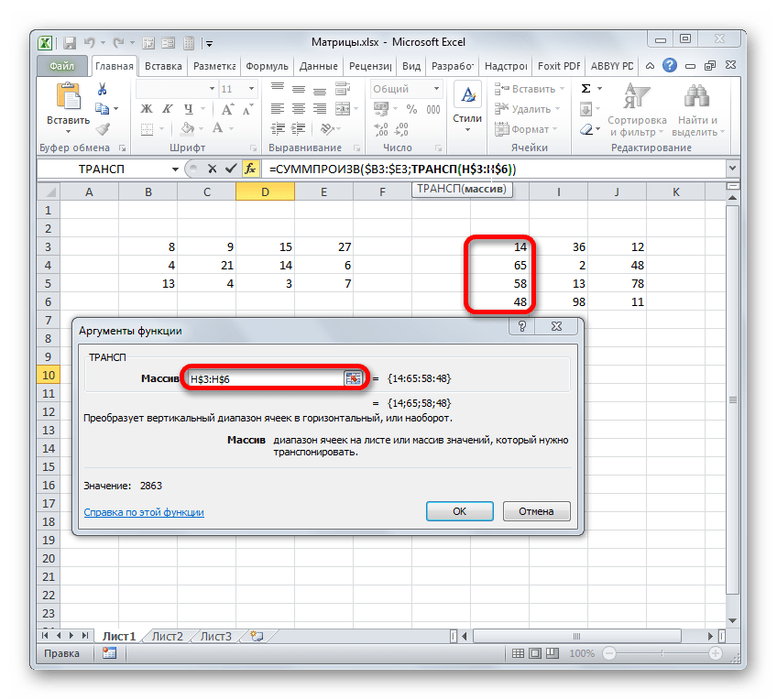Switch to the Лист2 sheet tab
777x700 pixels.
pyautogui.click(x=168, y=636)
